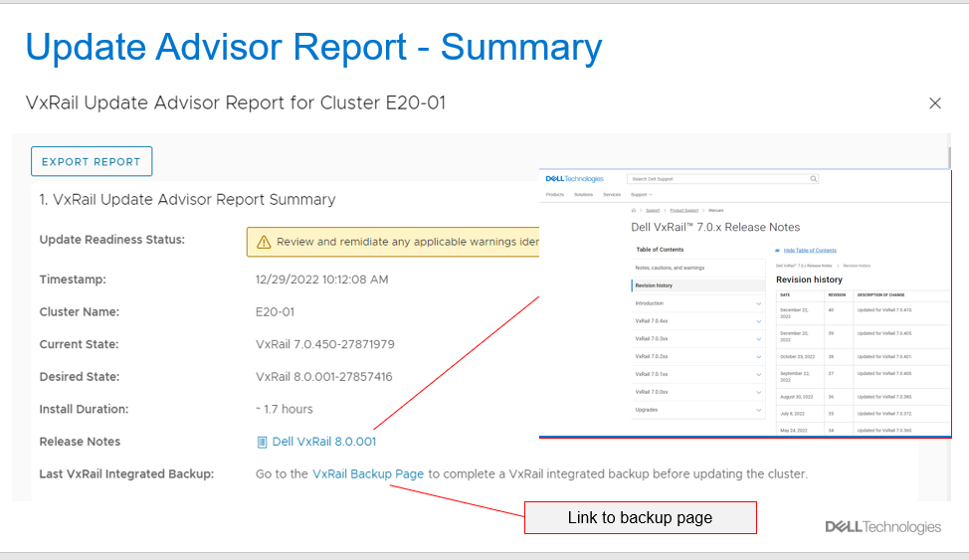Screen dimensions: 969x560
Task: Click current state value VxRail 7.0.450-27871979
Action: [325, 344]
